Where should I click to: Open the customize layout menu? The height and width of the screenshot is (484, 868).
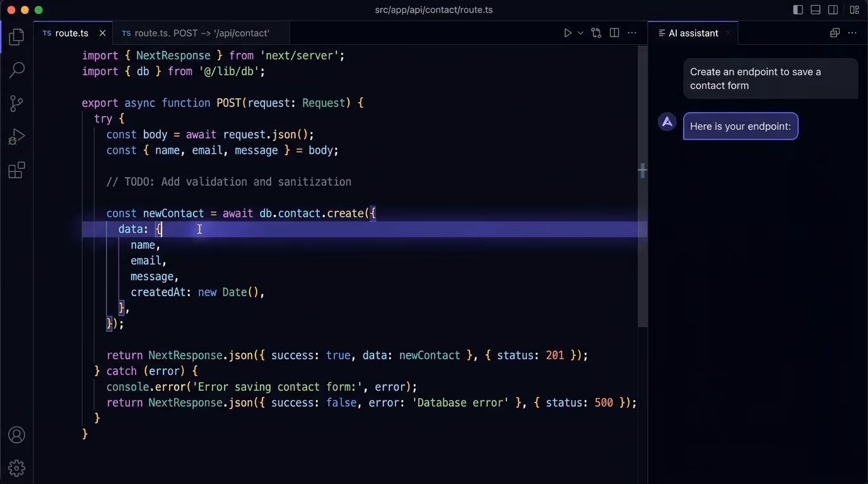(x=855, y=9)
